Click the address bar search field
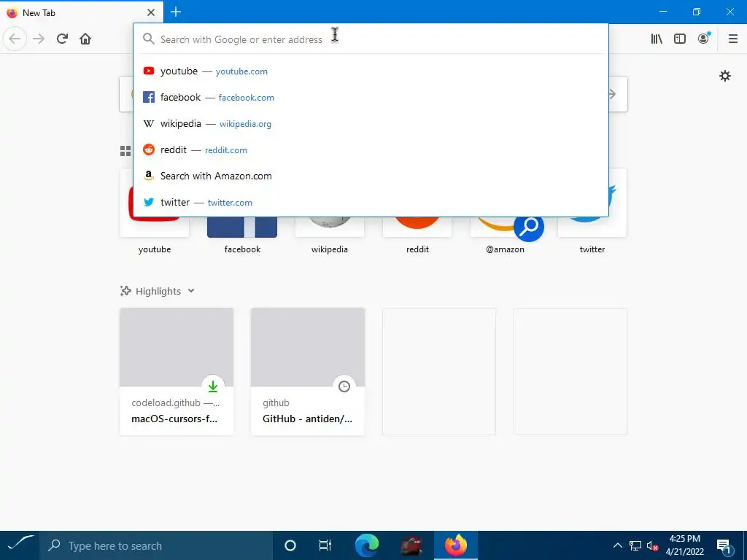 pyautogui.click(x=370, y=39)
